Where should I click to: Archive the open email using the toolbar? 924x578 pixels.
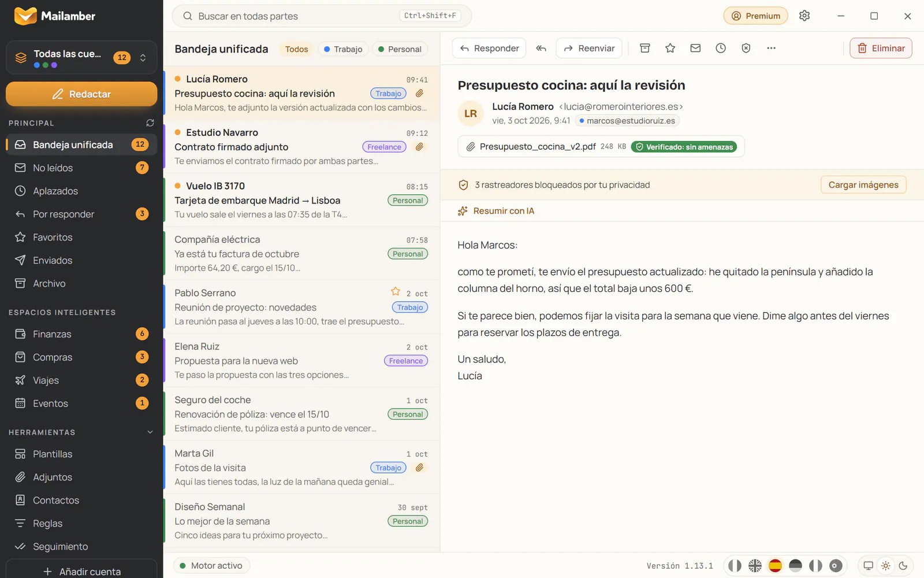pyautogui.click(x=645, y=49)
